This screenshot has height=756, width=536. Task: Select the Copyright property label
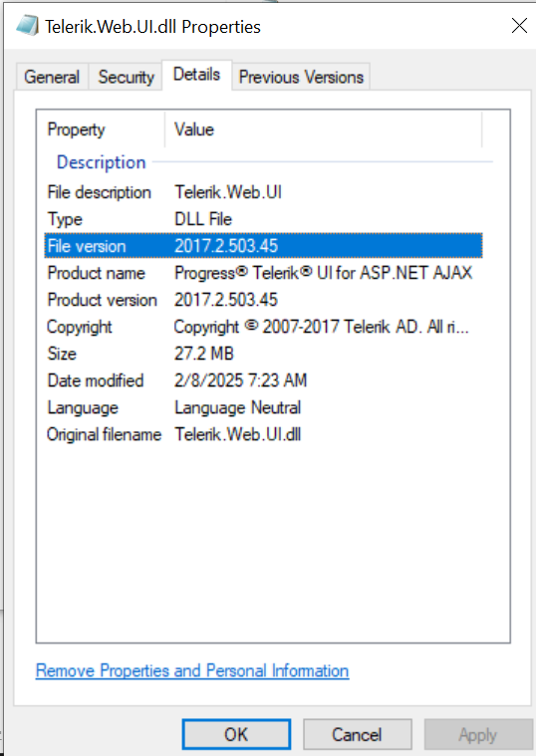pyautogui.click(x=79, y=328)
